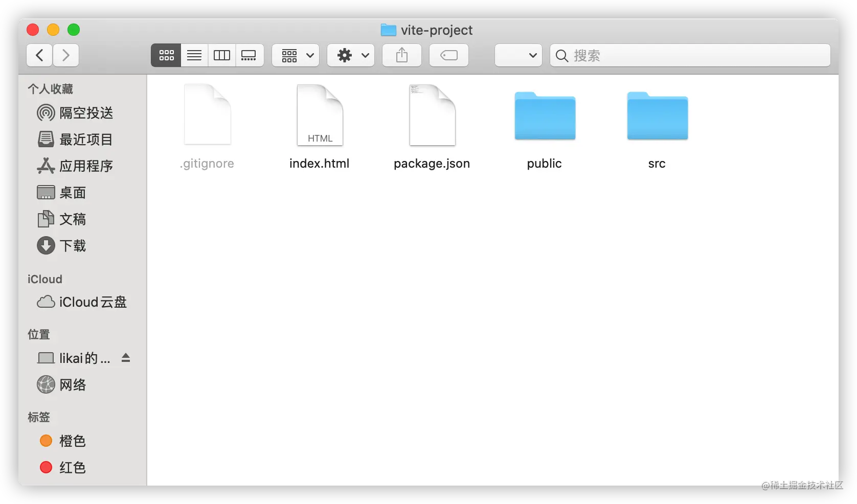Screen dimensions: 857x504
Task: Select the .gitignore file icon
Action: (207, 114)
